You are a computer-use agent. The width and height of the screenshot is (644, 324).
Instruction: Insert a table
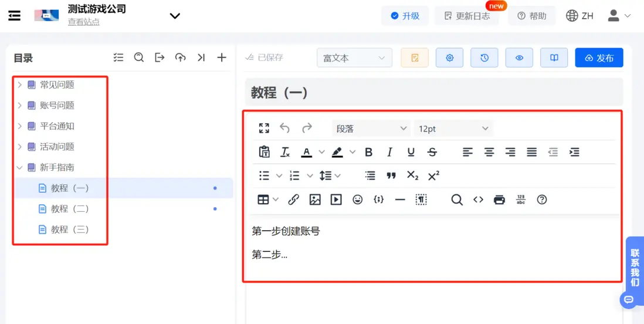tap(263, 200)
